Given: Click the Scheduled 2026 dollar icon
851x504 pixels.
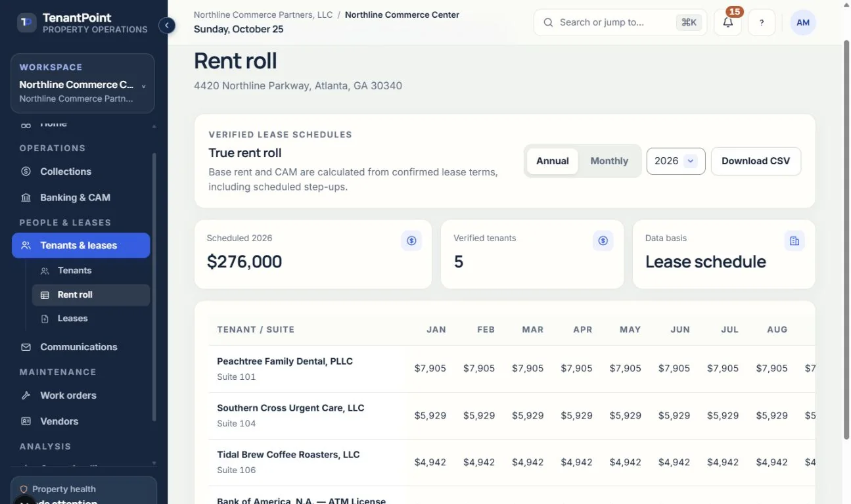Looking at the screenshot, I should (411, 241).
